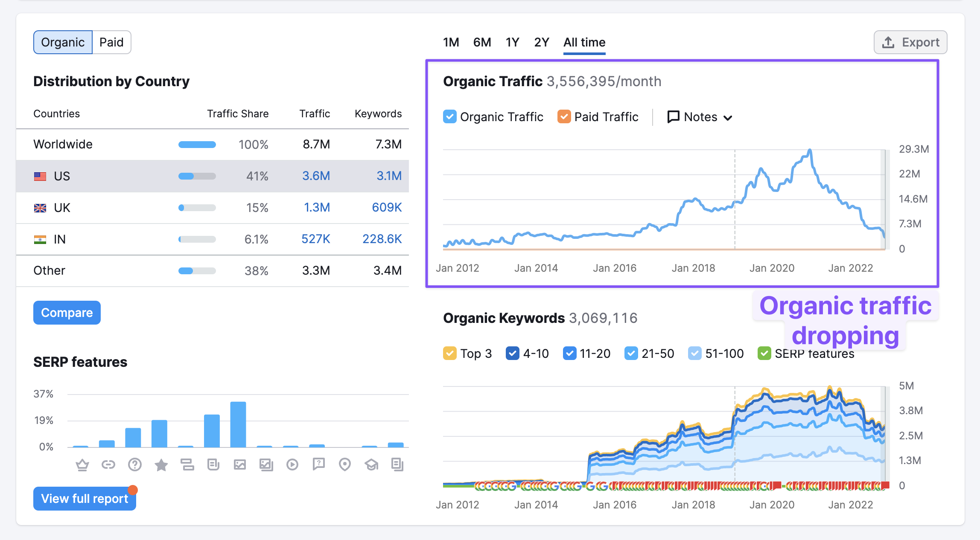Image resolution: width=980 pixels, height=540 pixels.
Task: Click the View full report button
Action: pyautogui.click(x=84, y=499)
